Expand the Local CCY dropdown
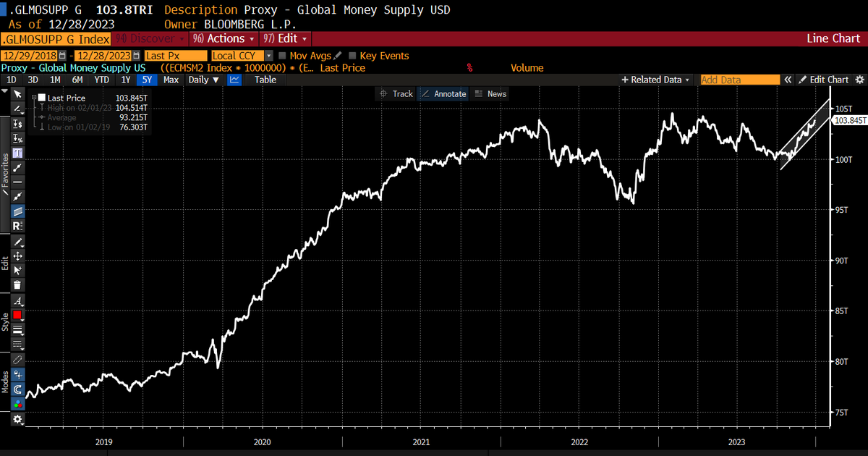868x456 pixels. (x=268, y=56)
